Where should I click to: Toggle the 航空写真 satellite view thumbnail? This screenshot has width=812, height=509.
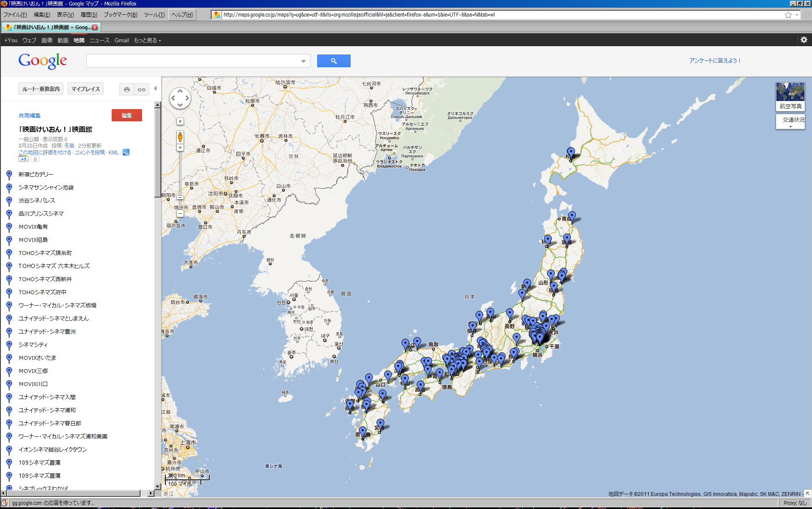(x=790, y=96)
